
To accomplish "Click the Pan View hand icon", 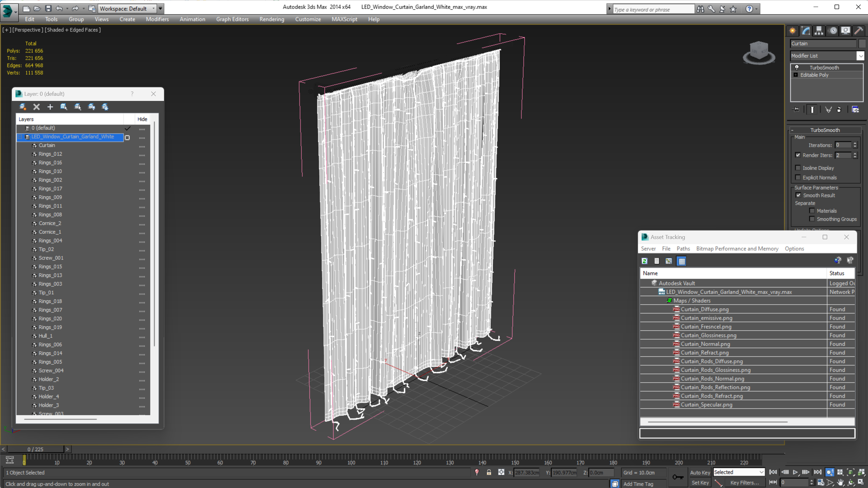I will pos(840,483).
